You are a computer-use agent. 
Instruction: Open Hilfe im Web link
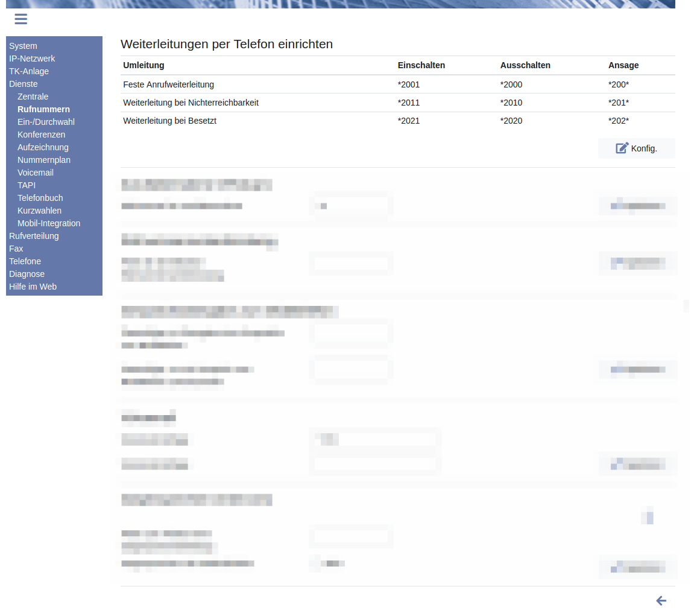(x=33, y=287)
